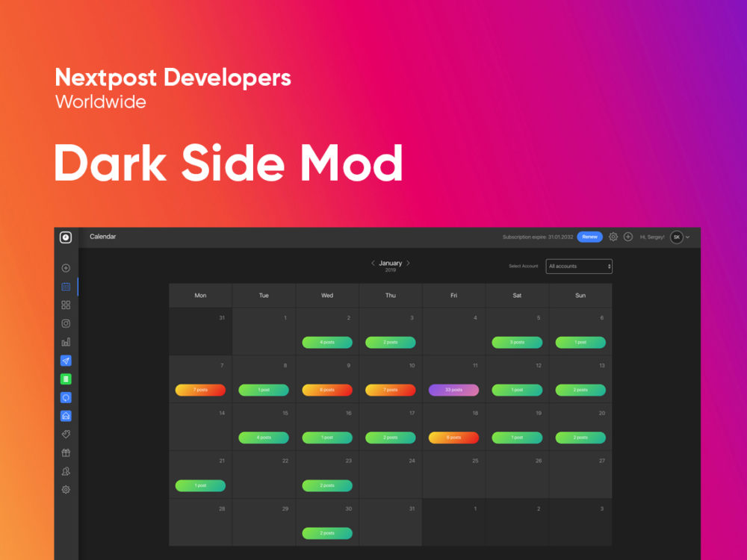This screenshot has height=560, width=747.
Task: Expand the All accounts dropdown
Action: point(579,267)
